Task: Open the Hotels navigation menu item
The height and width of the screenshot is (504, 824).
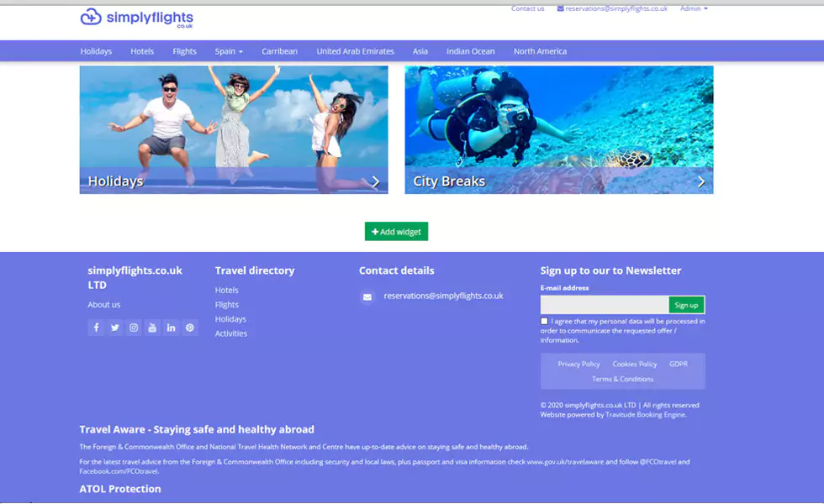Action: click(x=142, y=51)
